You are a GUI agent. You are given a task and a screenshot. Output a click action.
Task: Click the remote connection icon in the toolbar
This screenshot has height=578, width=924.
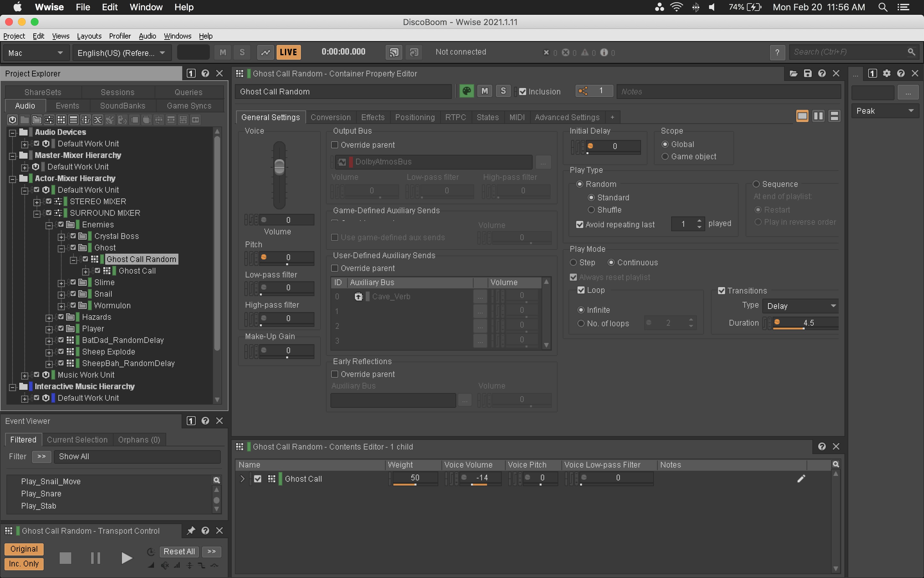click(394, 52)
